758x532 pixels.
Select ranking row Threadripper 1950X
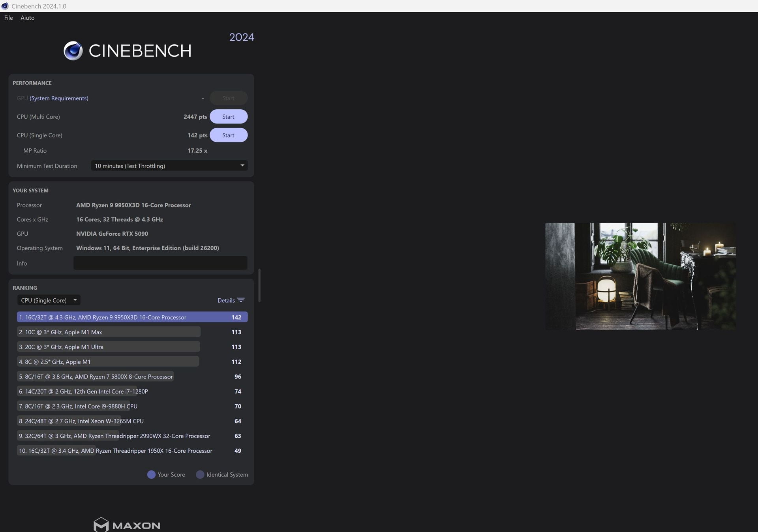tap(132, 451)
